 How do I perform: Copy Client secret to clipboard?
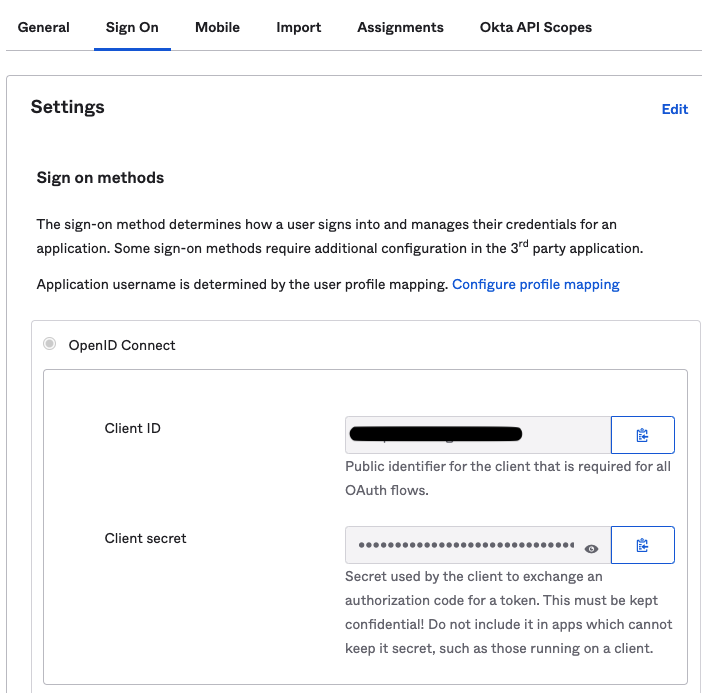click(x=642, y=545)
